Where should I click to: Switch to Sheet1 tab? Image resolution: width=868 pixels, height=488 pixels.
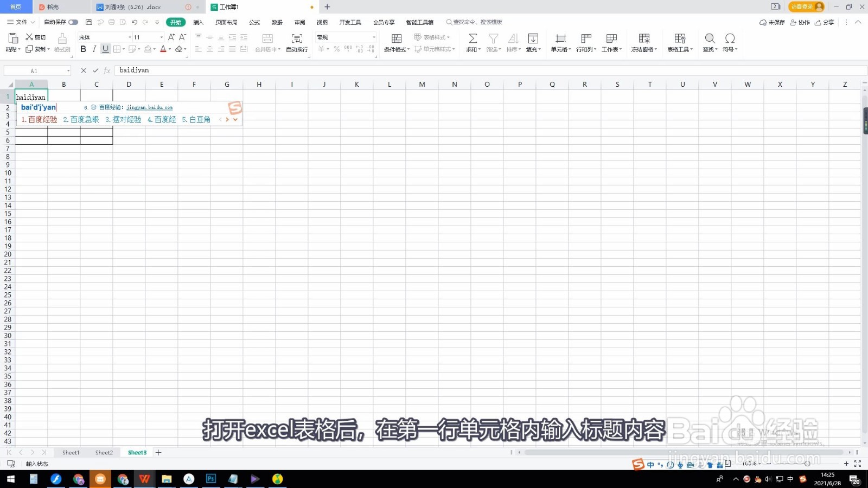point(71,452)
